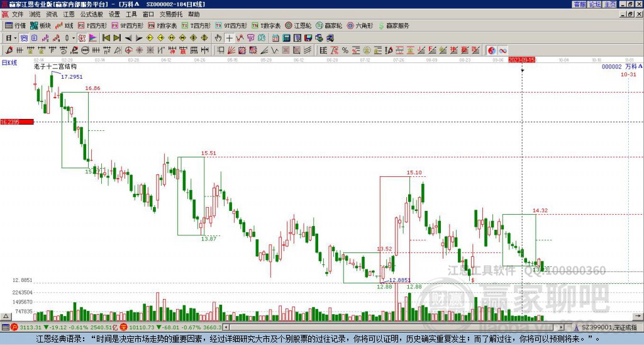Expand the candlestick style dropdown arrow
This screenshot has height=345, width=644.
click(x=74, y=38)
